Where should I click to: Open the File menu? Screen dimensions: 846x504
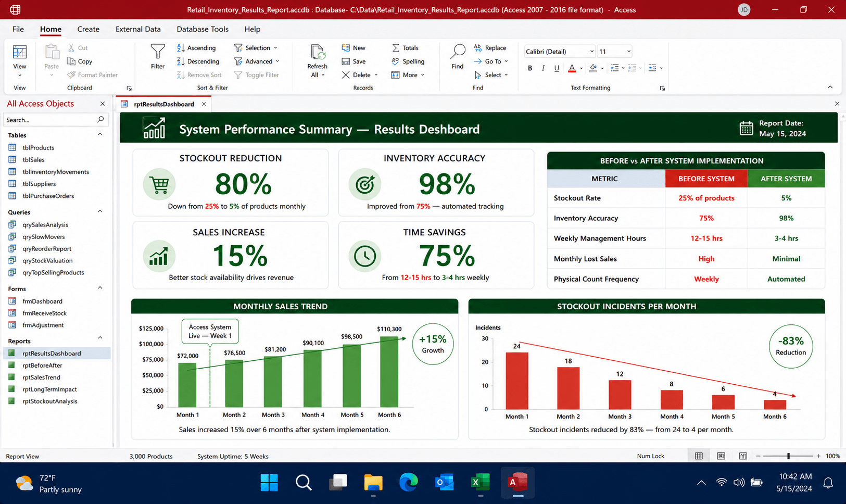tap(18, 29)
